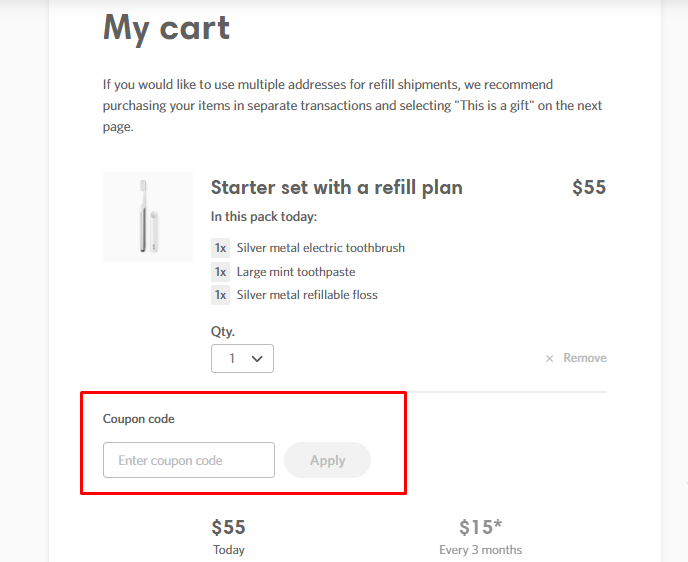Click the My cart heading
Screen dimensions: 688x562
tap(166, 29)
